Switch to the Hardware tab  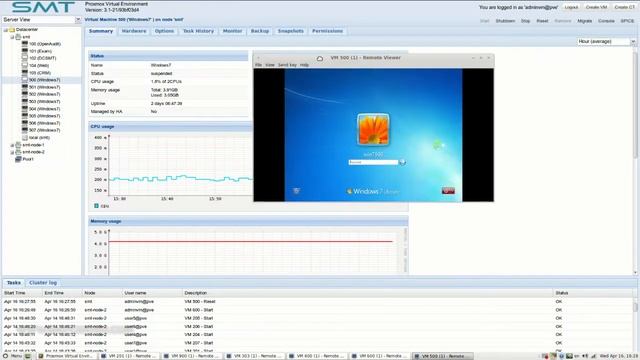134,31
